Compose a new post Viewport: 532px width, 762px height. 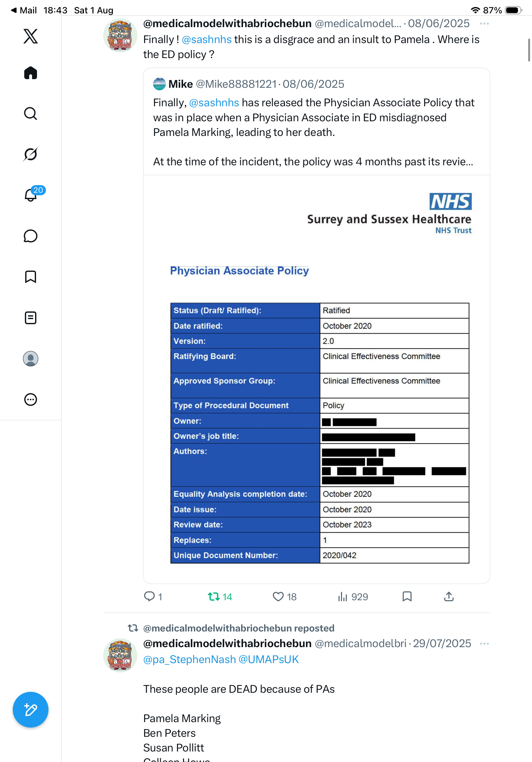pos(31,710)
